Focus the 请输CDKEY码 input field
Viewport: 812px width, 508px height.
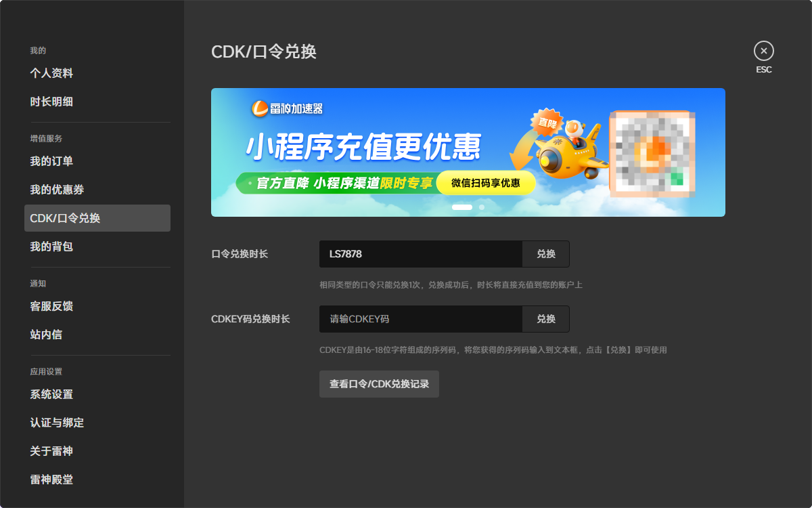tap(421, 319)
